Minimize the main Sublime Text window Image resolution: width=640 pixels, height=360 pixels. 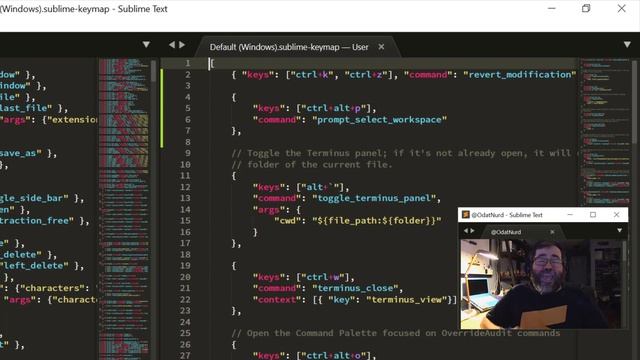[x=552, y=8]
